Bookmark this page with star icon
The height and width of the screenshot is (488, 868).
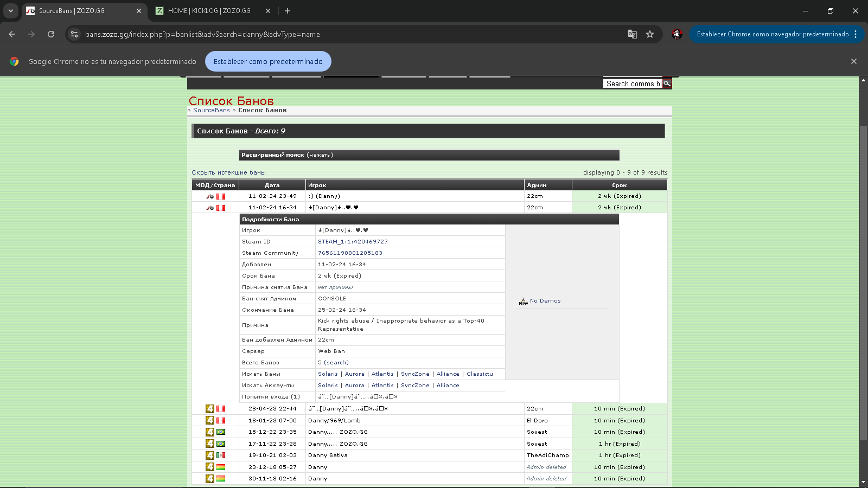click(x=650, y=34)
